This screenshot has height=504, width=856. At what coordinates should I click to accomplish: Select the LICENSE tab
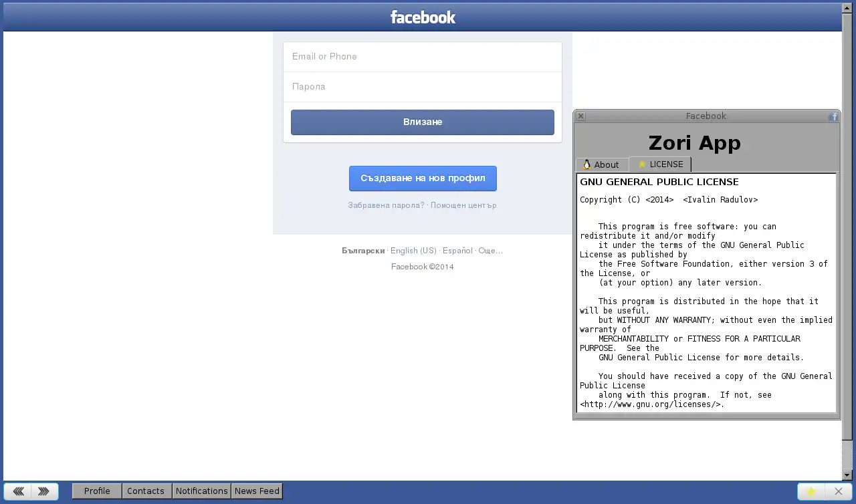pyautogui.click(x=660, y=164)
